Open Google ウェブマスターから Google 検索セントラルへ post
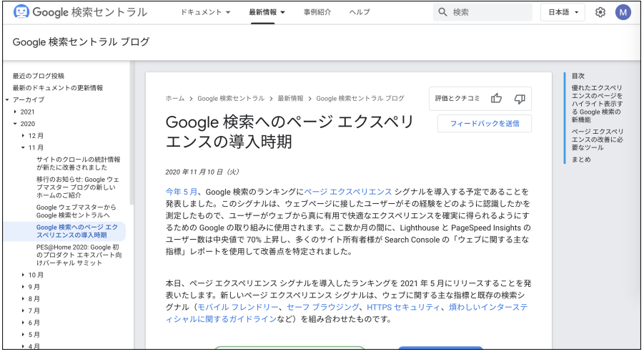 pos(76,211)
